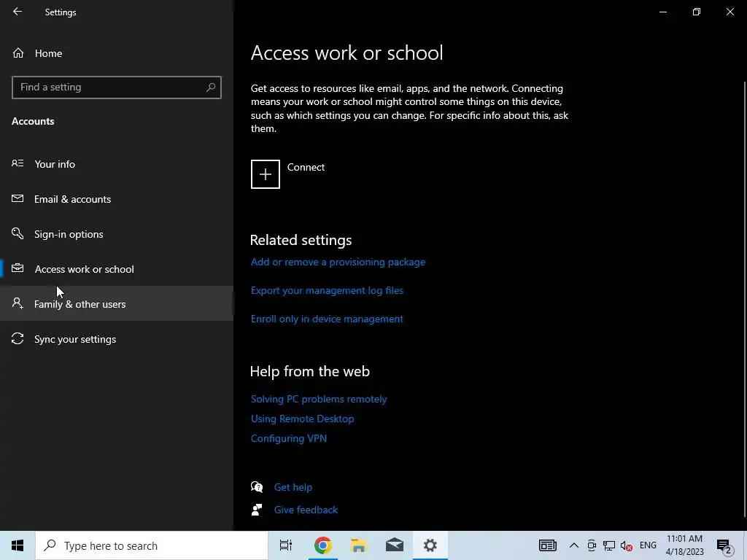Open network status tray icon
This screenshot has width=747, height=560.
609,545
